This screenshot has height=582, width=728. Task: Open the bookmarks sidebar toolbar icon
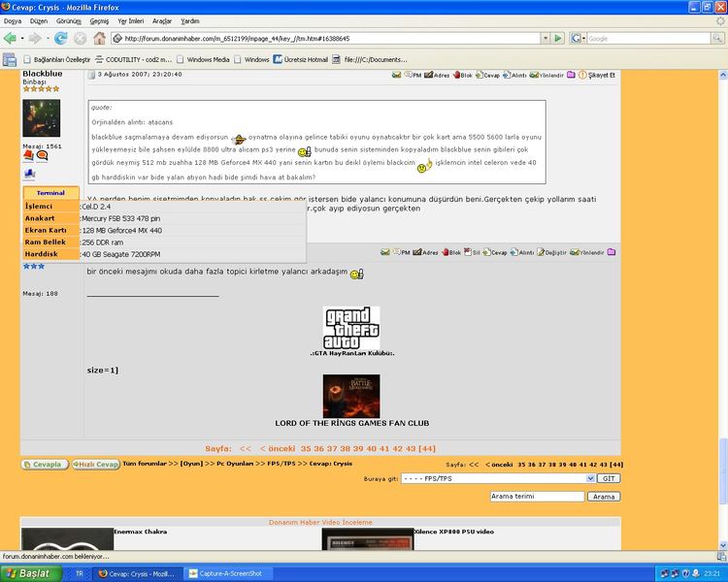pos(10,59)
